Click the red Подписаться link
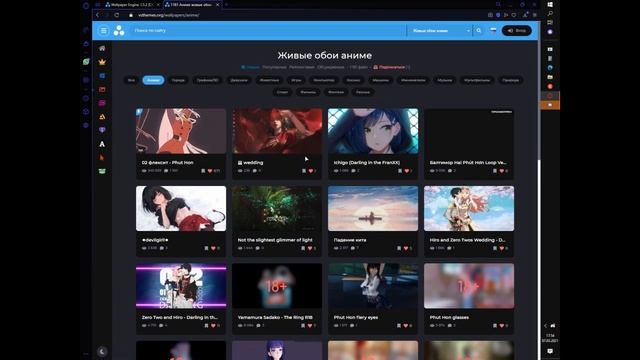The height and width of the screenshot is (360, 640). pyautogui.click(x=392, y=67)
